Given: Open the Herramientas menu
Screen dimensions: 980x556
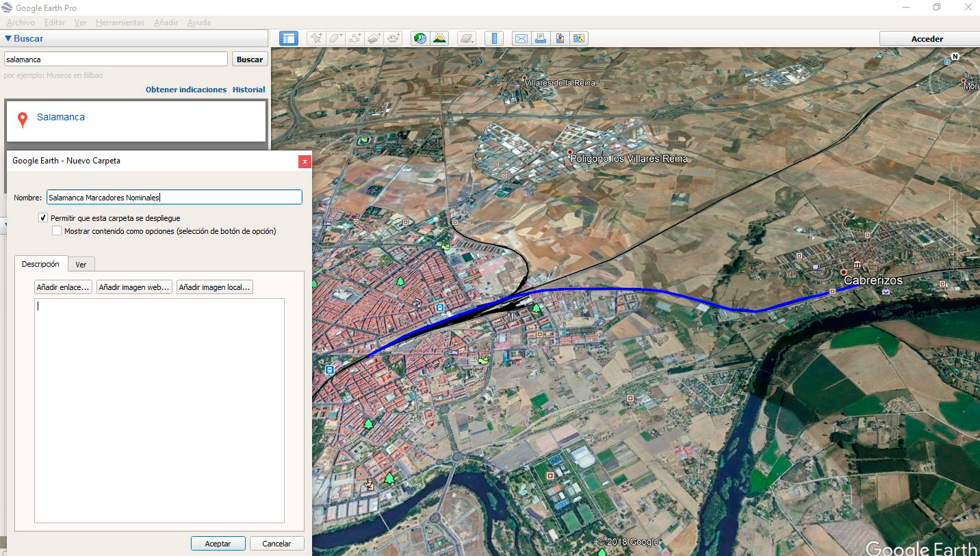Looking at the screenshot, I should [120, 23].
